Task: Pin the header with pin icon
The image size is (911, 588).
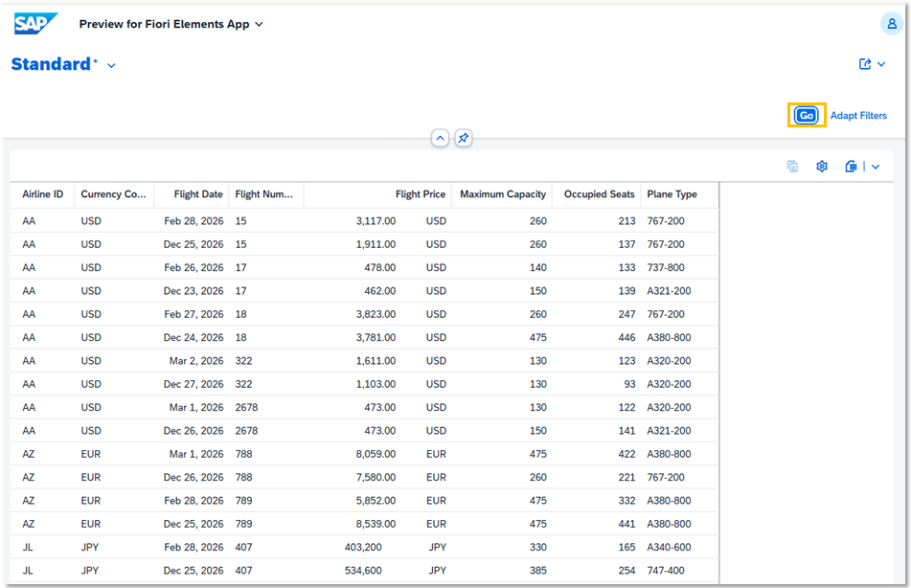Action: (x=463, y=138)
